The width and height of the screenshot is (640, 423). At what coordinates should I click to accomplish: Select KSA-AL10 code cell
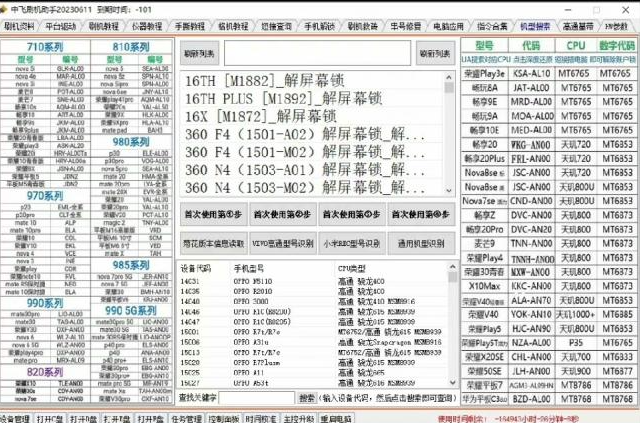pos(531,73)
